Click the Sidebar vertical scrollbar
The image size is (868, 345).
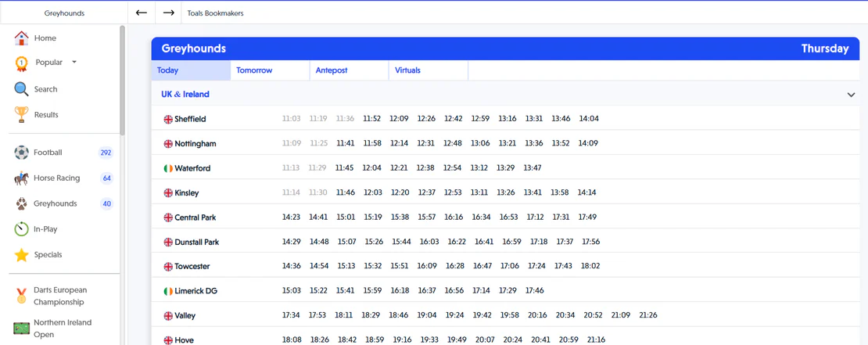pyautogui.click(x=122, y=81)
